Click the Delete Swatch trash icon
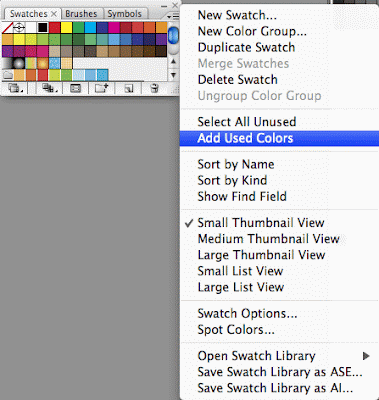 [154, 88]
